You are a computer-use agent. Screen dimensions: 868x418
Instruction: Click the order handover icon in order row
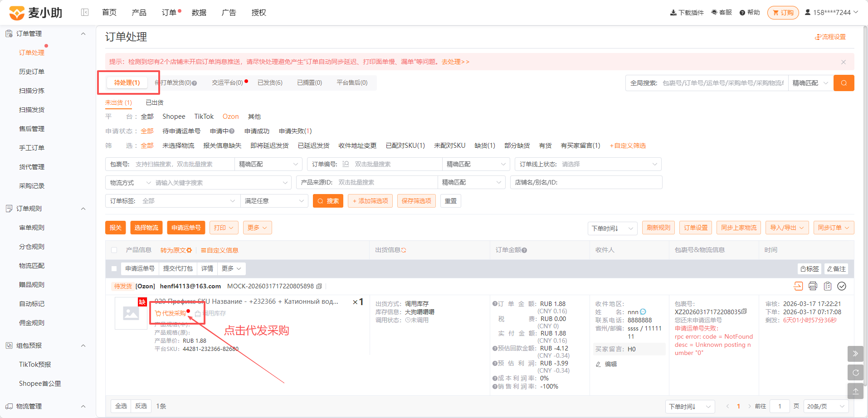798,286
